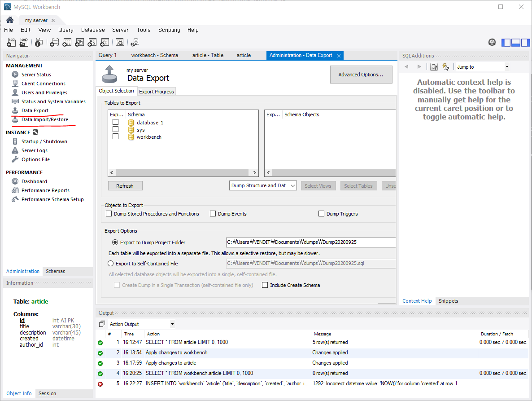Screen dimensions: 532x401
Task: Click the Server Status icon
Action: click(x=15, y=75)
